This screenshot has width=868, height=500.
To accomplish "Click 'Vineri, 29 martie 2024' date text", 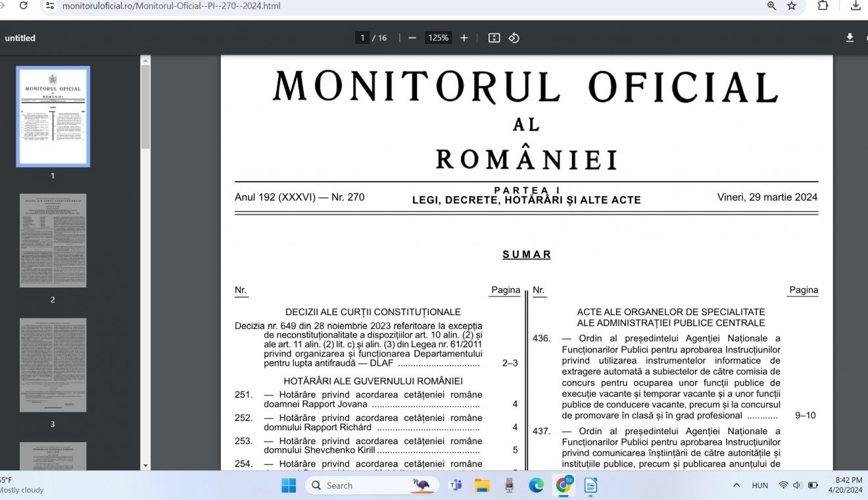I will tap(767, 197).
